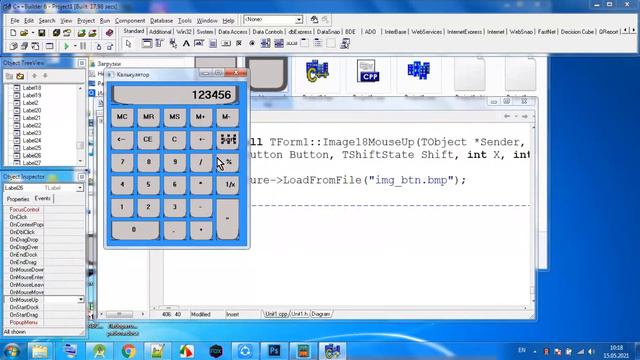The image size is (640, 360).
Task: Click the New item toolbar icon
Action: [13, 33]
